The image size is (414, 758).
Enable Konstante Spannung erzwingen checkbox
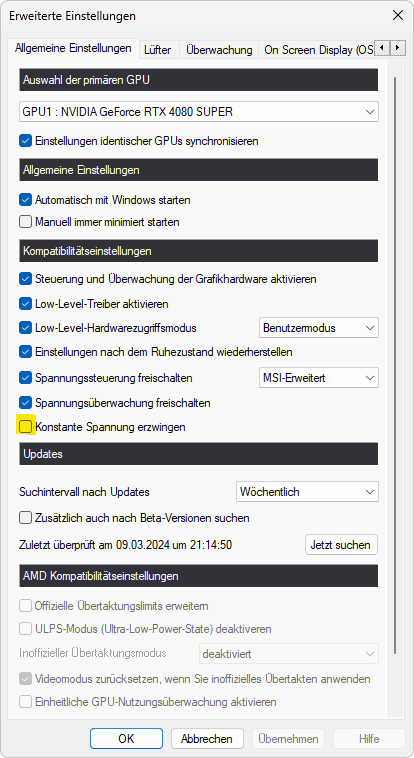coord(25,426)
